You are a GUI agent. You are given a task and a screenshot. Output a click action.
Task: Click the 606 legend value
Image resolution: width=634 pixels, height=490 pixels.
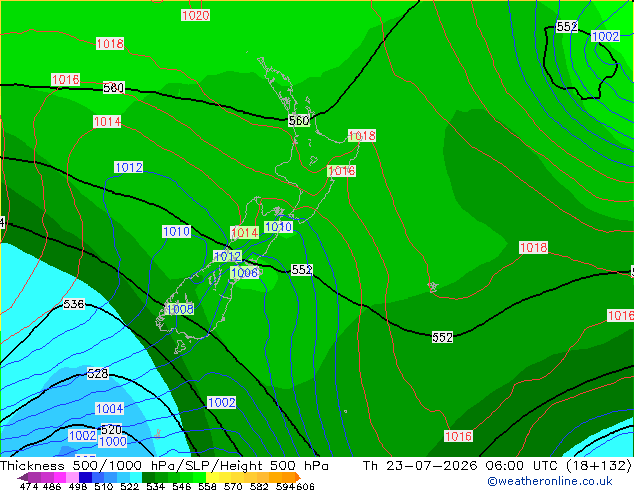(304, 486)
